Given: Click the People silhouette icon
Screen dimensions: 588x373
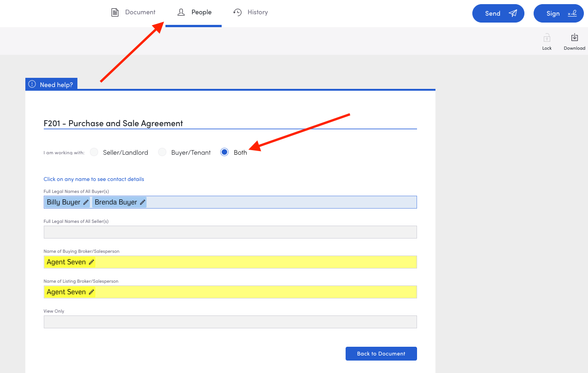Looking at the screenshot, I should [x=182, y=12].
